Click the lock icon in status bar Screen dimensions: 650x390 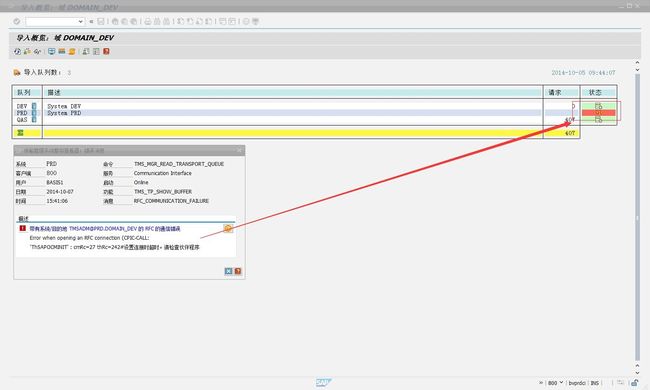click(x=635, y=383)
